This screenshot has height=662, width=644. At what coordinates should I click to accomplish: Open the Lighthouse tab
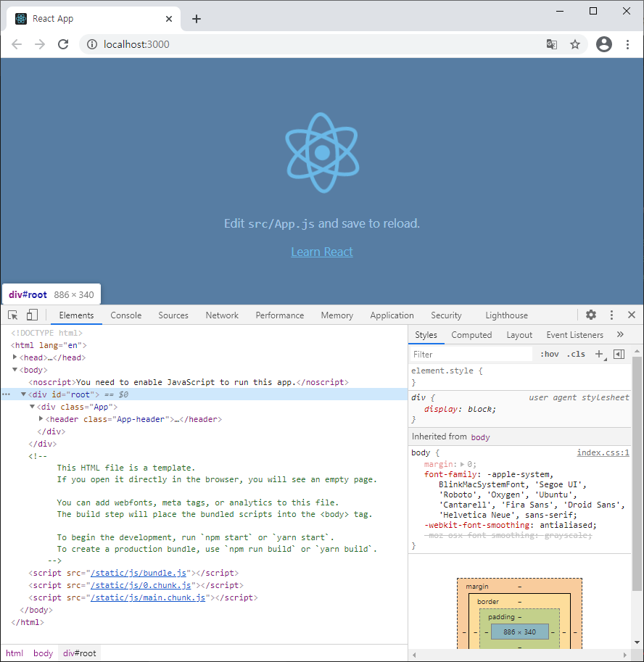506,315
